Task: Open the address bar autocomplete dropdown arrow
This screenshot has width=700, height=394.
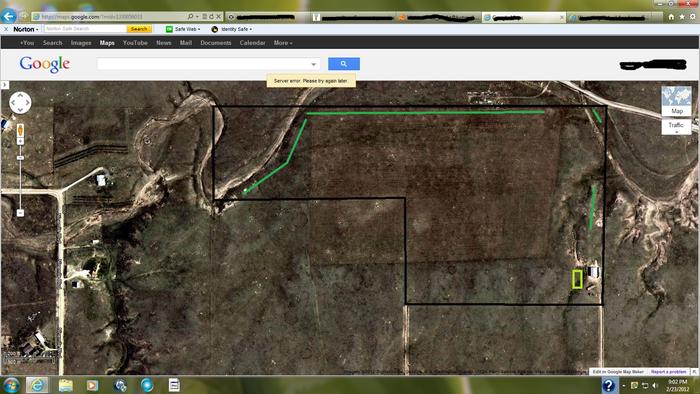Action: coord(197,17)
